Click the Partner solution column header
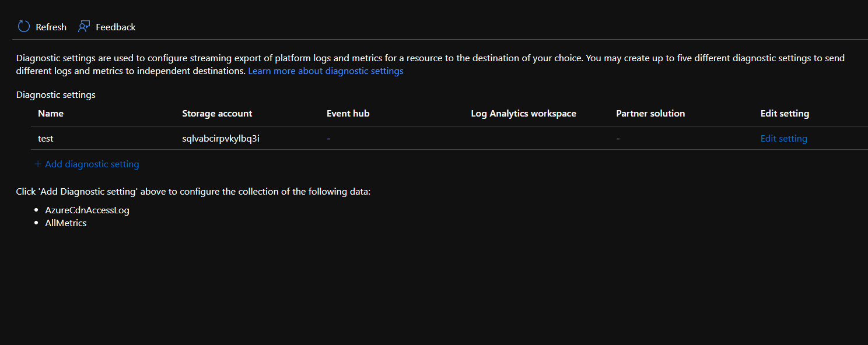This screenshot has width=868, height=345. pos(650,114)
